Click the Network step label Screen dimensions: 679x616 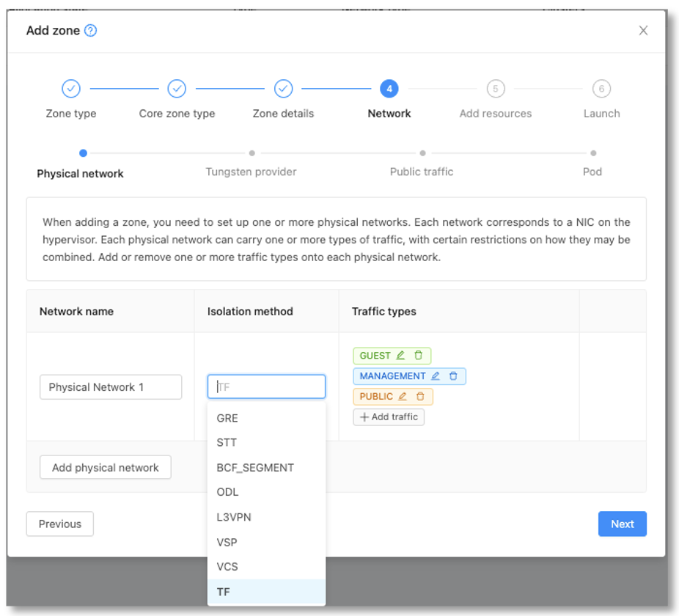coord(389,114)
